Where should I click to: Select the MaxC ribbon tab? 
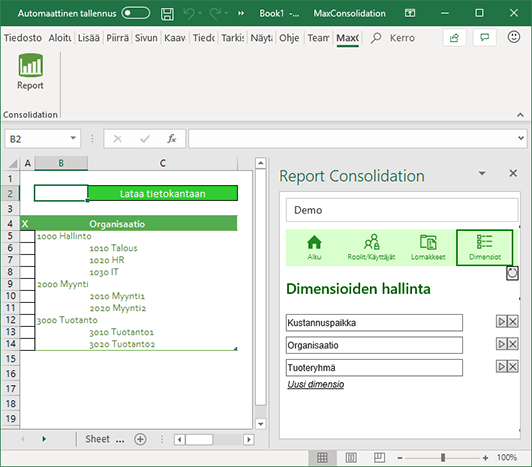348,38
